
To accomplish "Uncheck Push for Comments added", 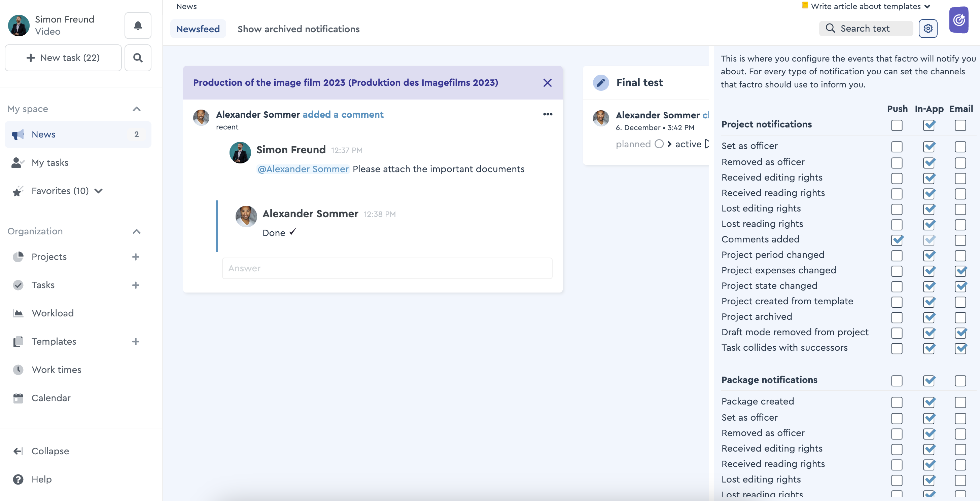I will pyautogui.click(x=897, y=240).
